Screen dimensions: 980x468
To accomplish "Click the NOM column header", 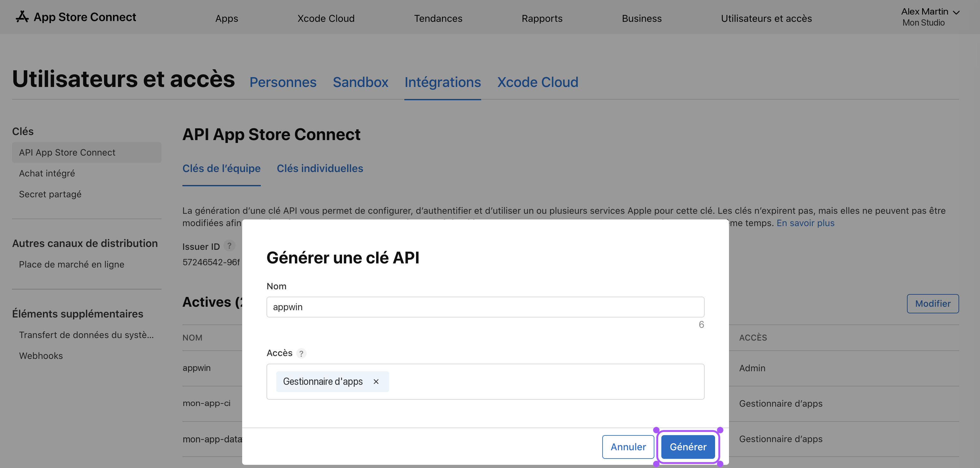I will (192, 337).
